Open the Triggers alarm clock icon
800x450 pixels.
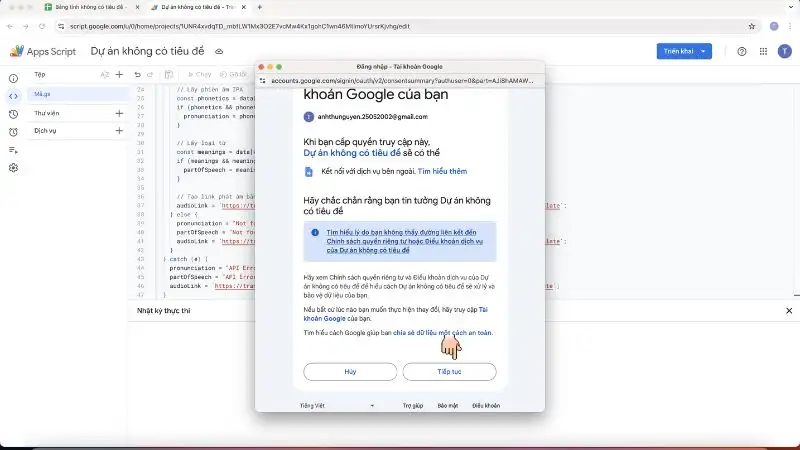pos(13,132)
